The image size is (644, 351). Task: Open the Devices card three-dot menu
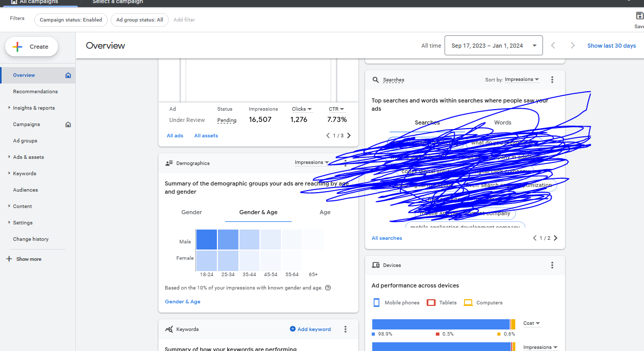tap(552, 265)
